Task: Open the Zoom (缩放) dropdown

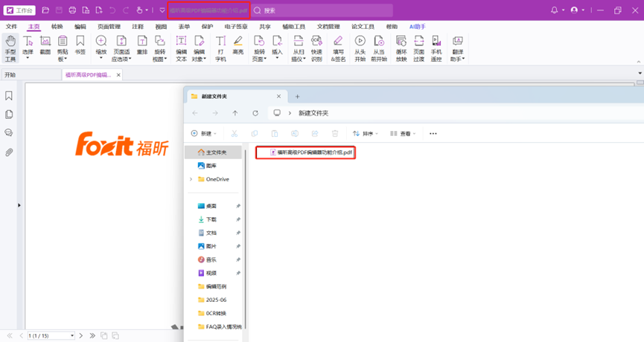Action: click(101, 58)
